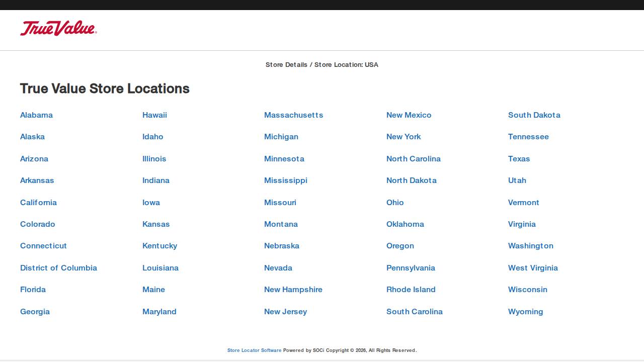Select the Store Details breadcrumb item
This screenshot has width=644, height=362.
286,64
